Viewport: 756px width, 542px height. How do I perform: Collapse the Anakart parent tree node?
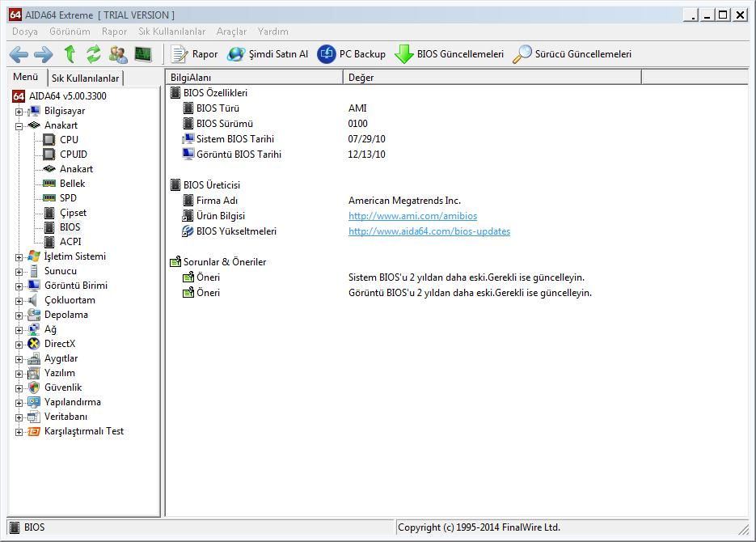[x=19, y=126]
